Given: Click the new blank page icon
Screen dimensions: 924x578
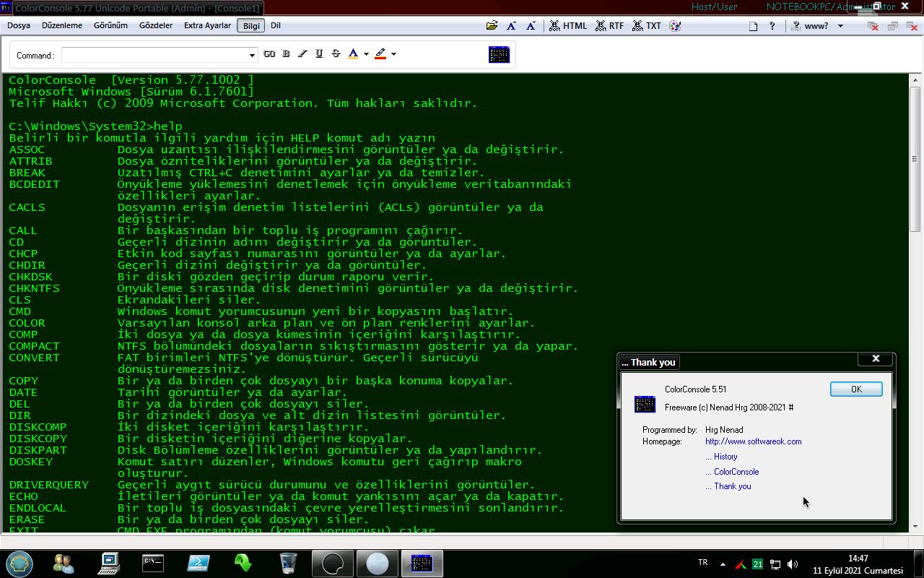Looking at the screenshot, I should (753, 25).
